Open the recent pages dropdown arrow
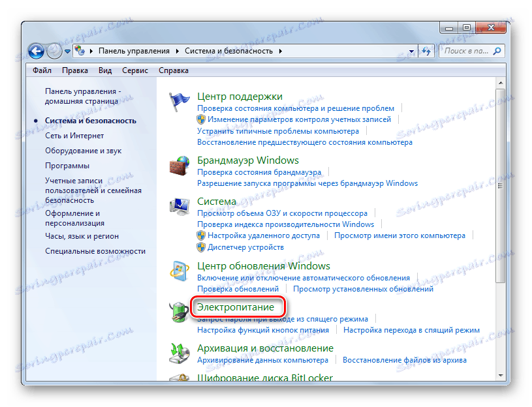The image size is (532, 407). click(67, 52)
